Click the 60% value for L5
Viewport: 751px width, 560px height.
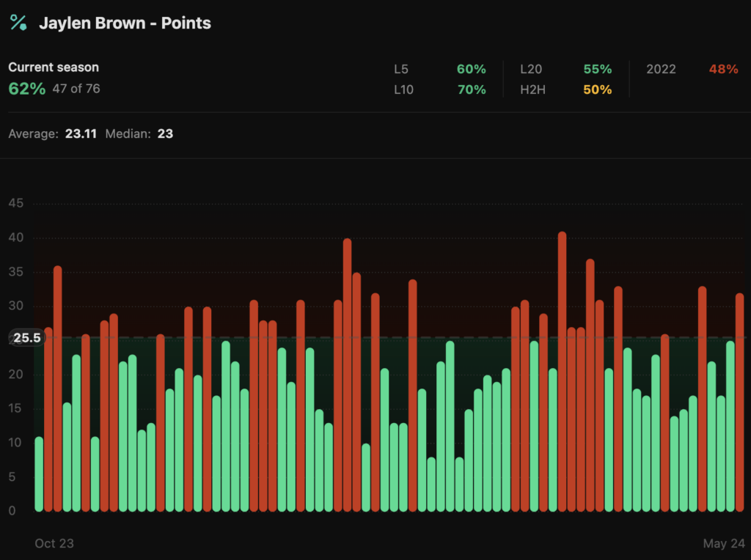472,70
